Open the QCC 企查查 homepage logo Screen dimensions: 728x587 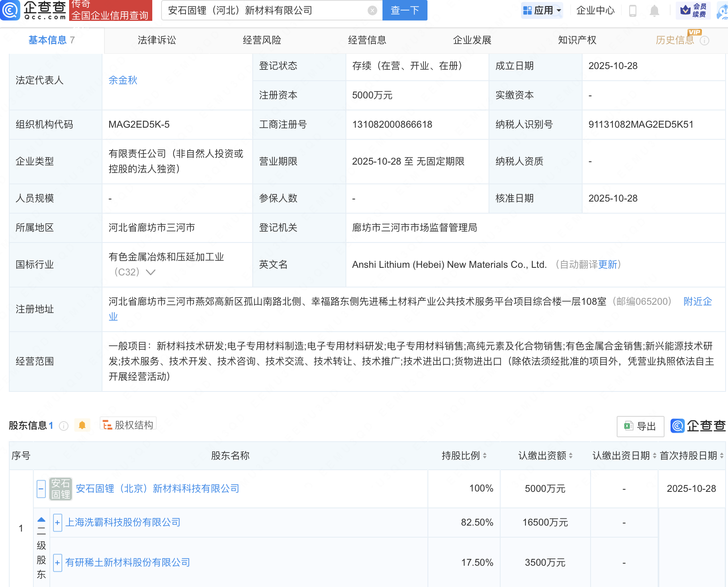pyautogui.click(x=34, y=10)
